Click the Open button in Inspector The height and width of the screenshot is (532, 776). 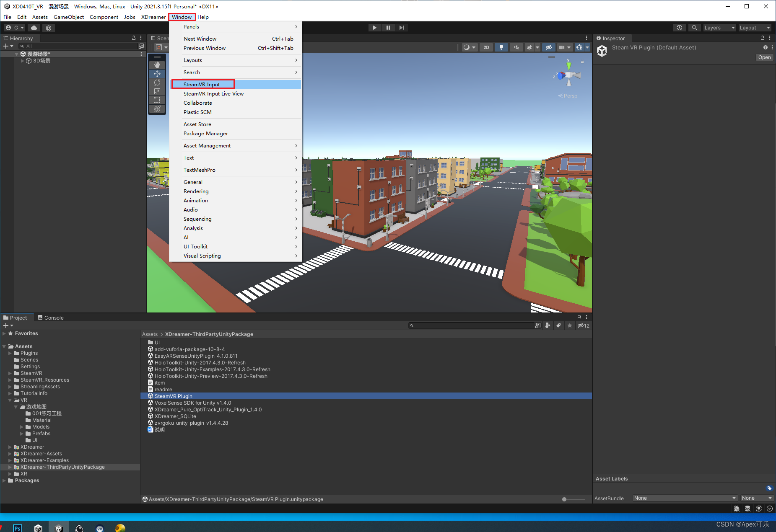click(764, 57)
